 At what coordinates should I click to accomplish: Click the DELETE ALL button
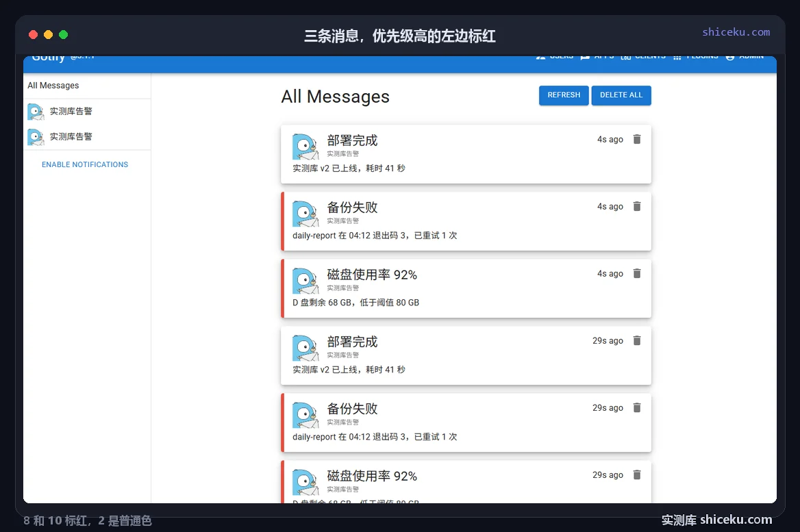coord(621,95)
